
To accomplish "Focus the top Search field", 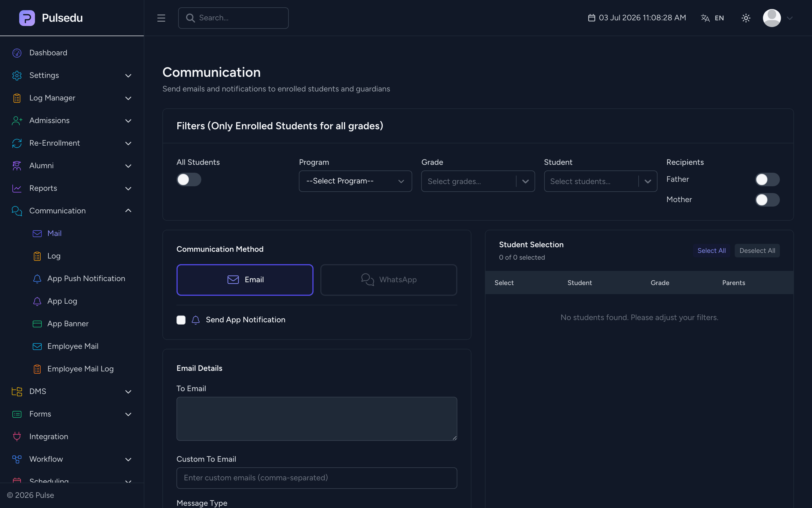I will pyautogui.click(x=233, y=18).
